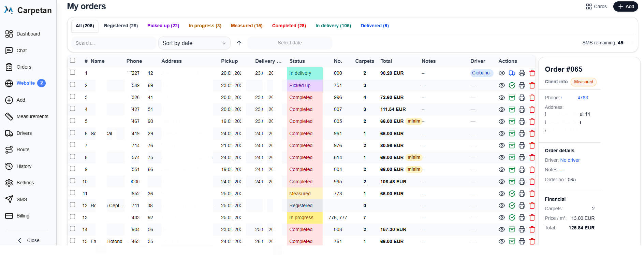Open Measurements from the sidebar
This screenshot has height=255, width=644.
pos(32,116)
